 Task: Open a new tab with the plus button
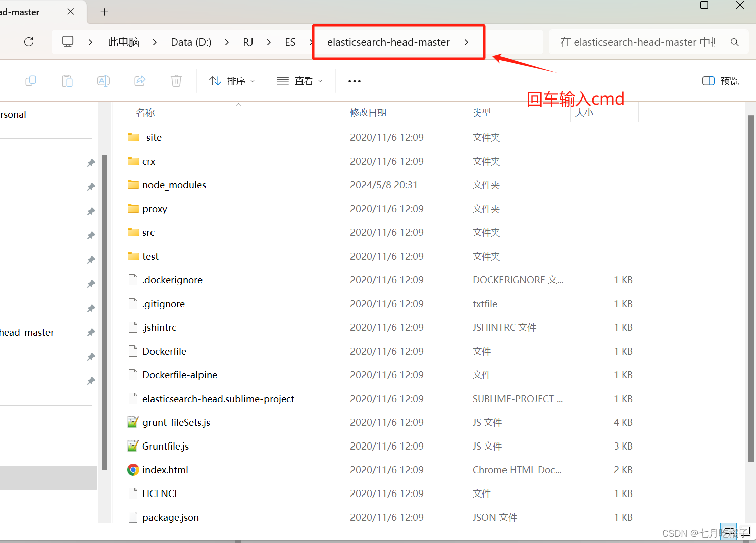point(104,12)
